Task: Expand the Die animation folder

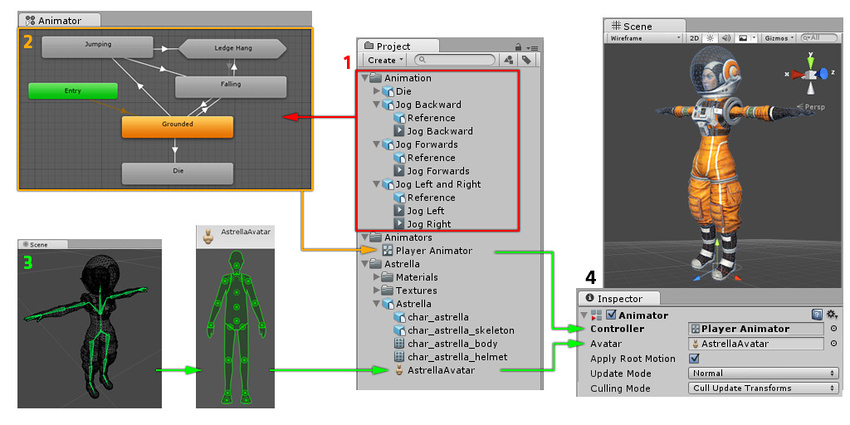Action: [x=376, y=91]
